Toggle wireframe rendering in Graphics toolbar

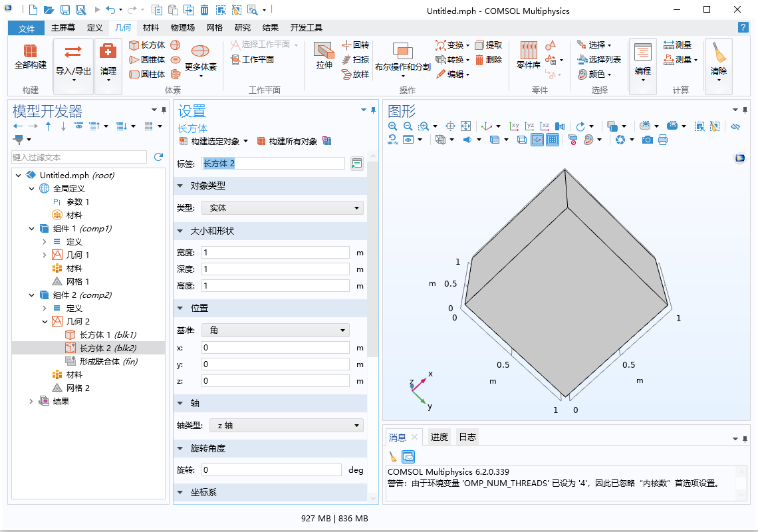(522, 140)
